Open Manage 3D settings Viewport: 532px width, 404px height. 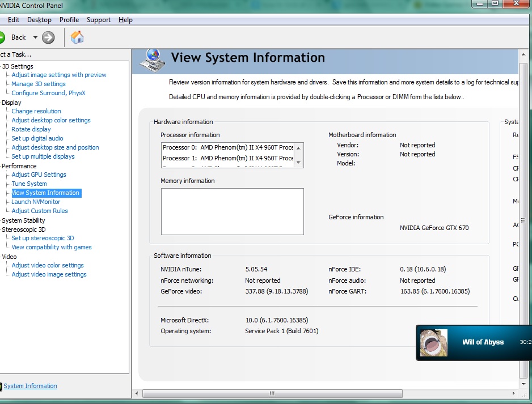coord(39,84)
